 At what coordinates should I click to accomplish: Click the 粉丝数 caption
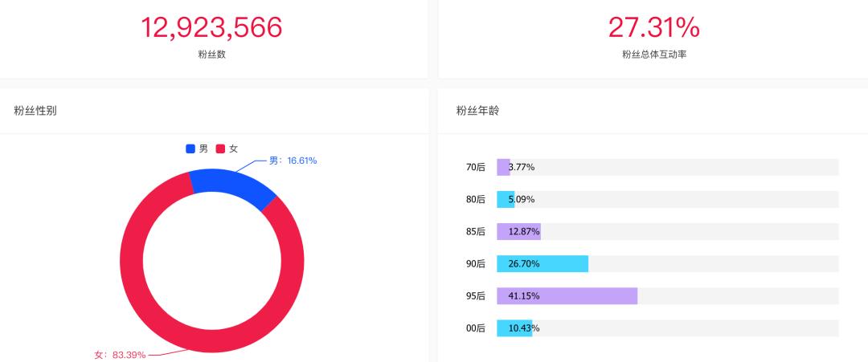click(x=211, y=55)
